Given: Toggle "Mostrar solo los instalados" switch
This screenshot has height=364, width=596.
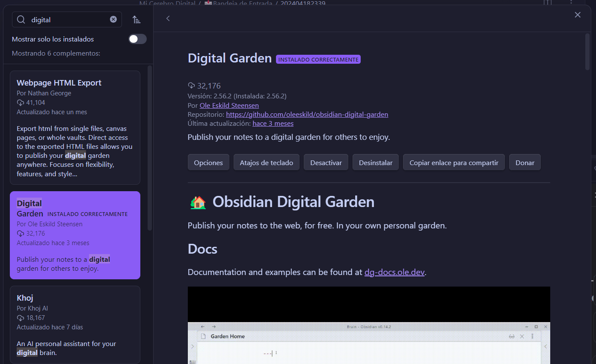Looking at the screenshot, I should [x=137, y=39].
